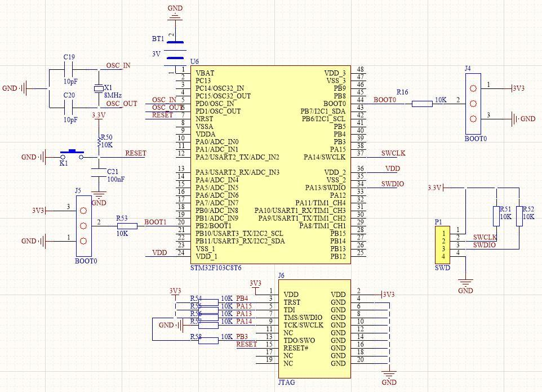Click the C20 capacitor symbol
Viewport: 542px width, 392px height.
[x=69, y=108]
